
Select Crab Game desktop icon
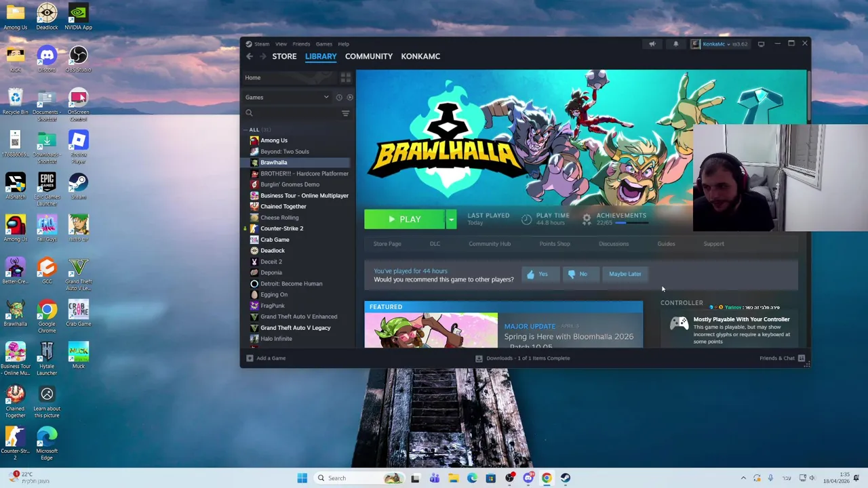pos(78,313)
